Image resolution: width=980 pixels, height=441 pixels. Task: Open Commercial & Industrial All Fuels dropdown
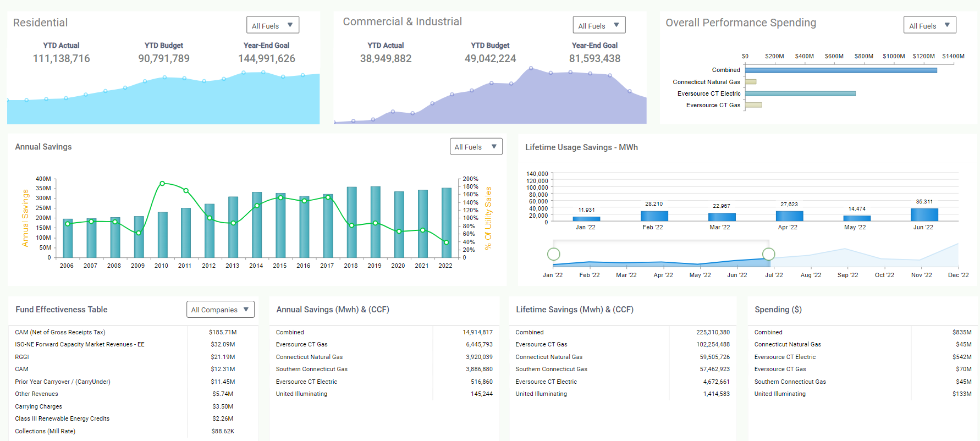[599, 25]
